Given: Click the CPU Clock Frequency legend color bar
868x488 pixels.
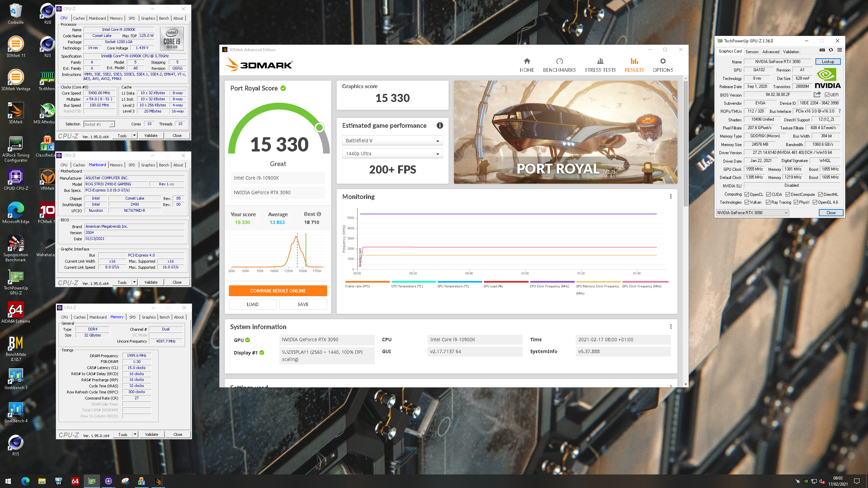Looking at the screenshot, I should (x=552, y=282).
